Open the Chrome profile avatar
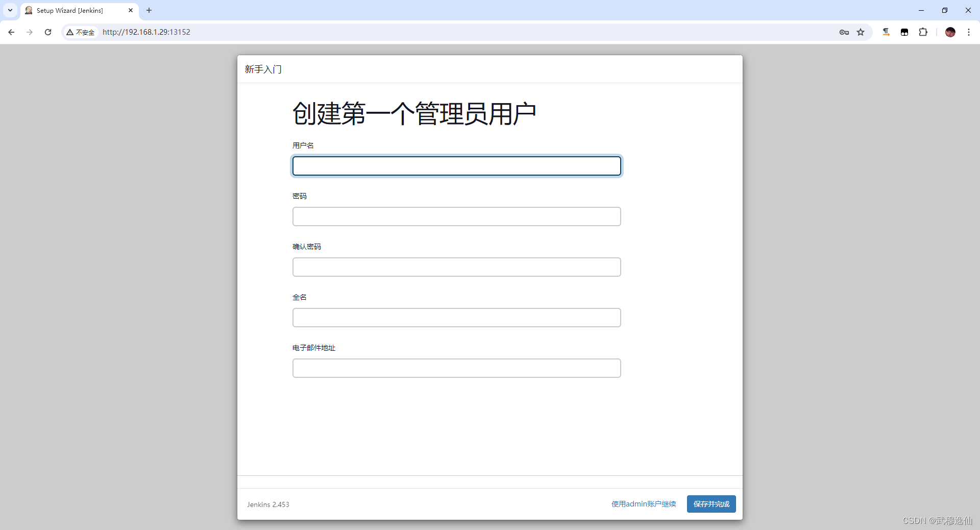The width and height of the screenshot is (980, 530). [950, 32]
